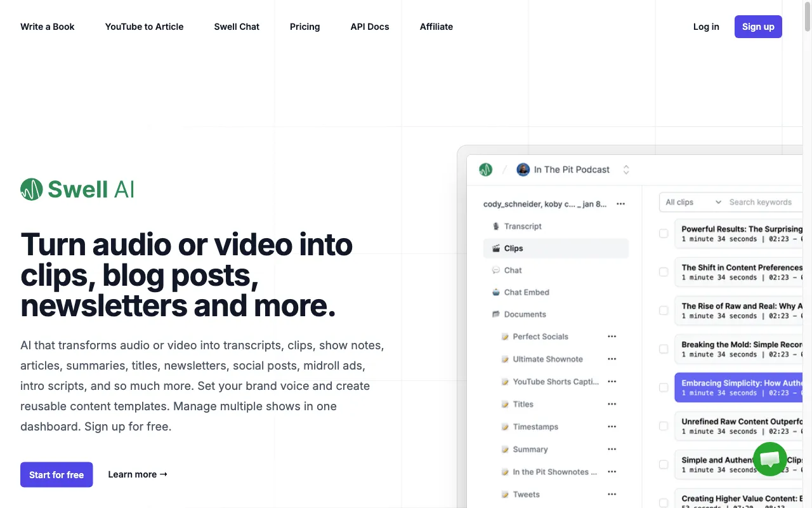
Task: Select the Breaking the Mold clip card
Action: point(738,349)
